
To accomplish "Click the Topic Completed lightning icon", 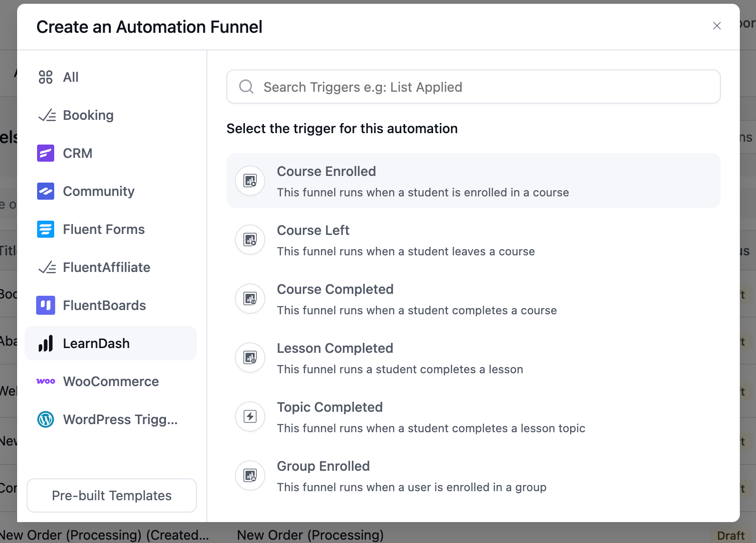I will 250,417.
